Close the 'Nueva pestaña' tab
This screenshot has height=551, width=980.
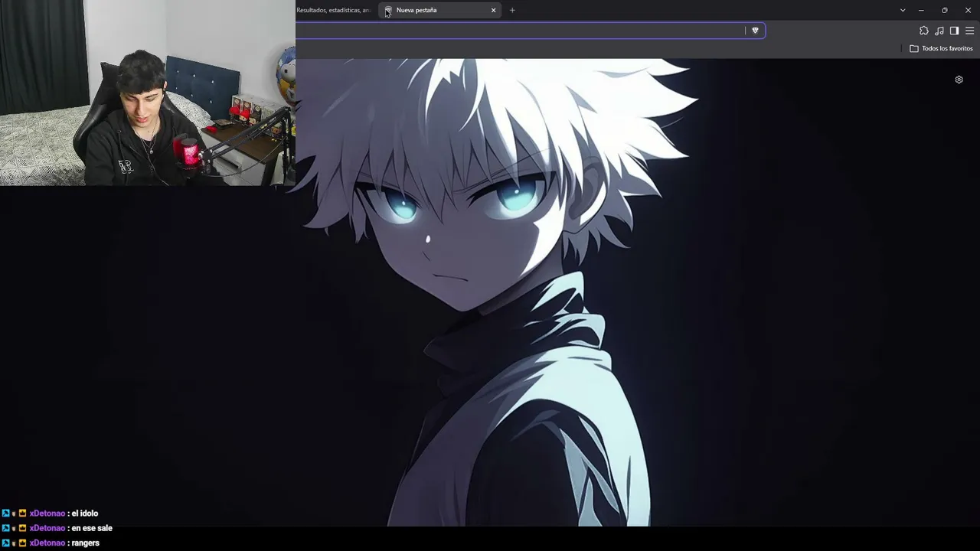[493, 10]
